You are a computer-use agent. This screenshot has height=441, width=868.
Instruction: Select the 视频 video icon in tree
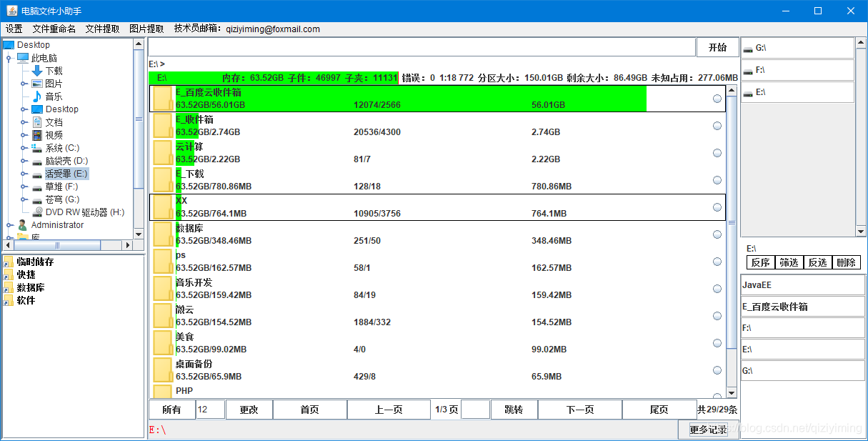click(37, 135)
